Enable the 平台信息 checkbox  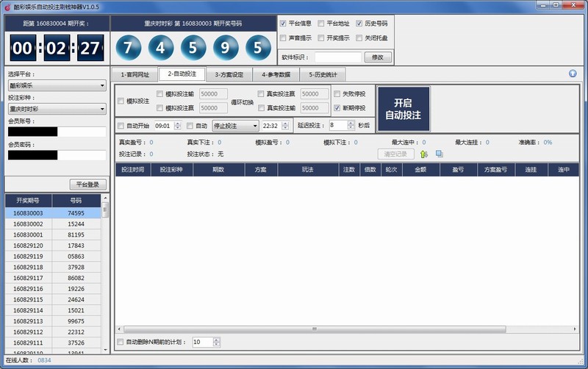284,24
